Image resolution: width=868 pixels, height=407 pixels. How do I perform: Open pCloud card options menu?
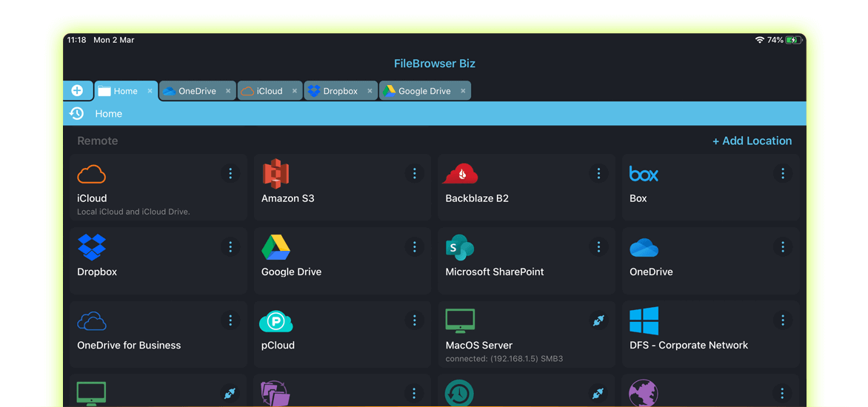(x=414, y=320)
